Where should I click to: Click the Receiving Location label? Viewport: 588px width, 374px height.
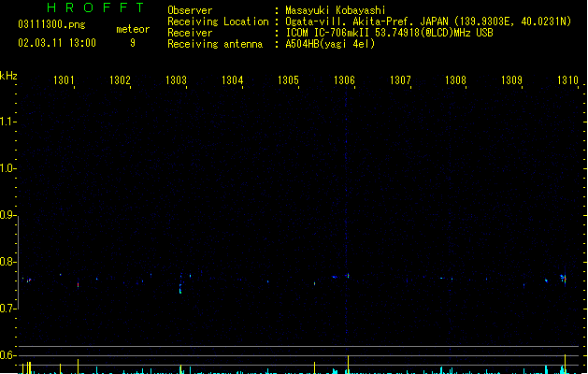(218, 22)
